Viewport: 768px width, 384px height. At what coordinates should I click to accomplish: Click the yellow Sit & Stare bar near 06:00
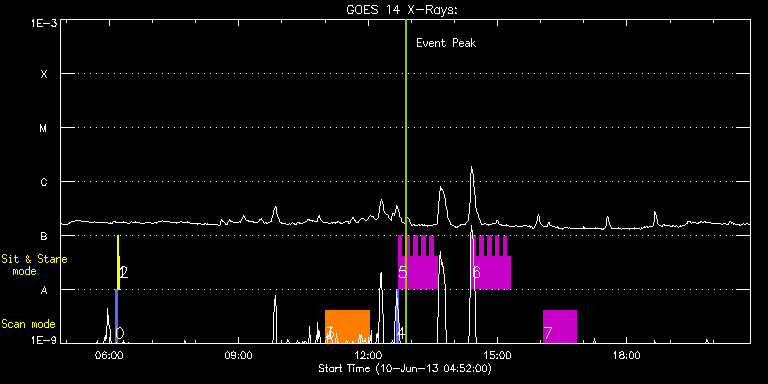119,263
